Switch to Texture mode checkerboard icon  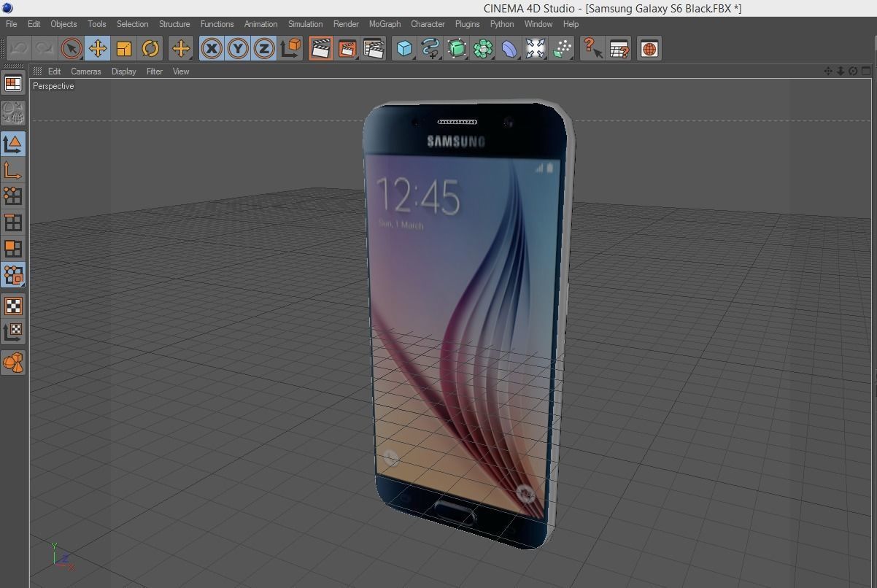[13, 306]
